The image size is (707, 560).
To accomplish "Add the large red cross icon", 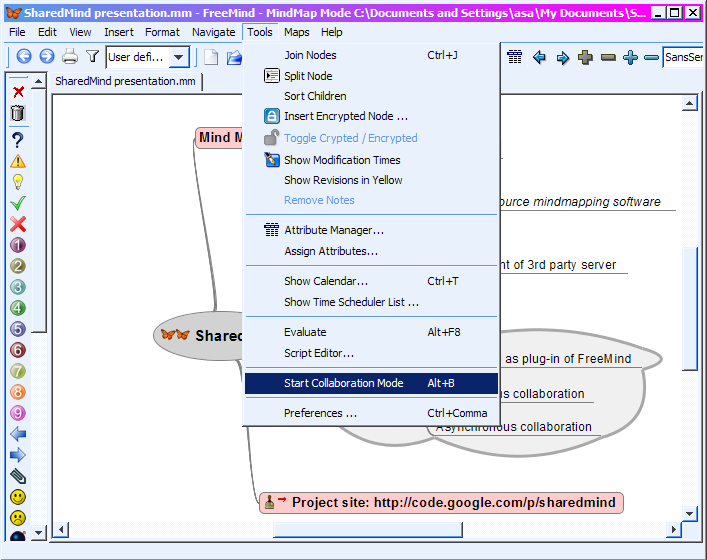I will pos(18,224).
